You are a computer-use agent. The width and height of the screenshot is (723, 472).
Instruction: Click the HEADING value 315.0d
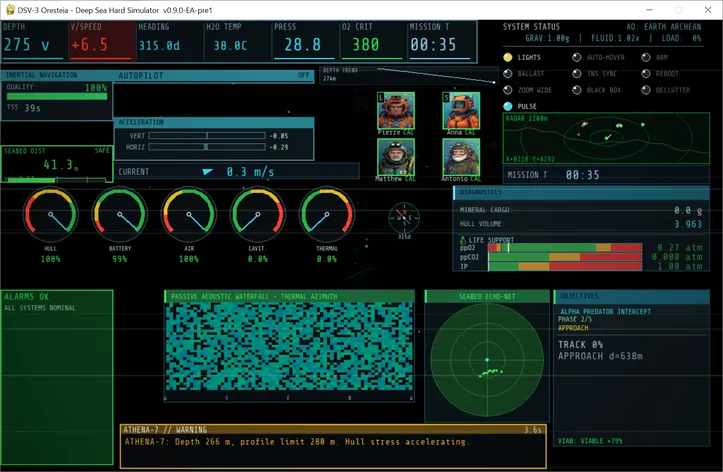click(x=159, y=46)
